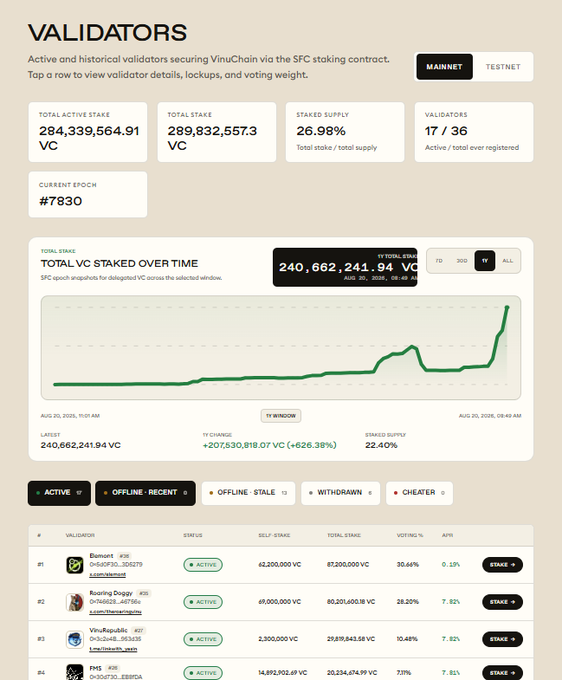Click the TOTAL STAKE column header
562x680 pixels.
point(344,536)
